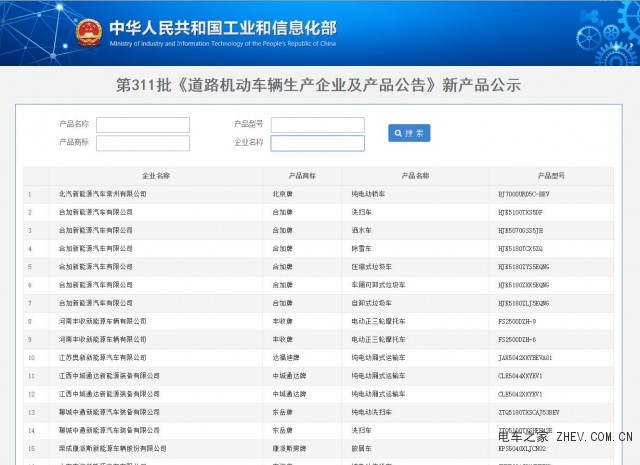Click the blue 搜索 search button

[x=409, y=133]
